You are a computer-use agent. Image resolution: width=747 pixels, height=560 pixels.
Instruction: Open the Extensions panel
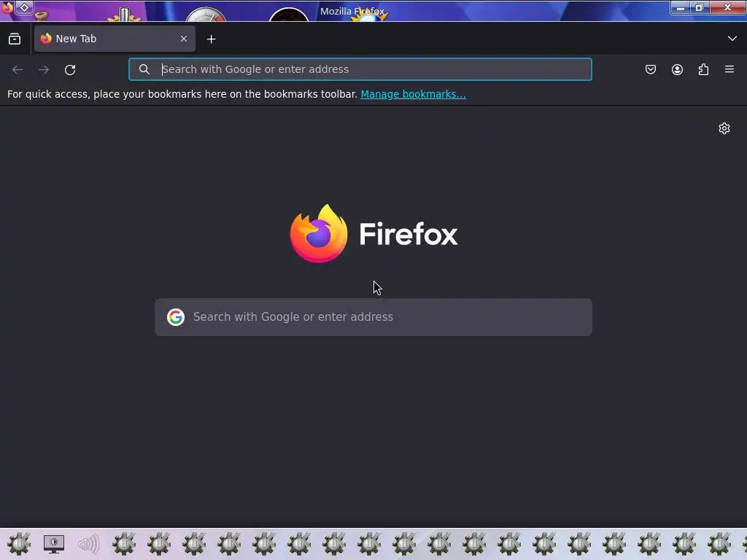(703, 69)
